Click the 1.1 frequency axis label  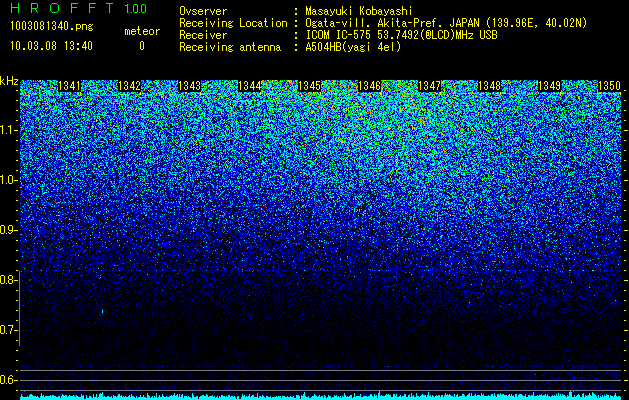point(8,130)
